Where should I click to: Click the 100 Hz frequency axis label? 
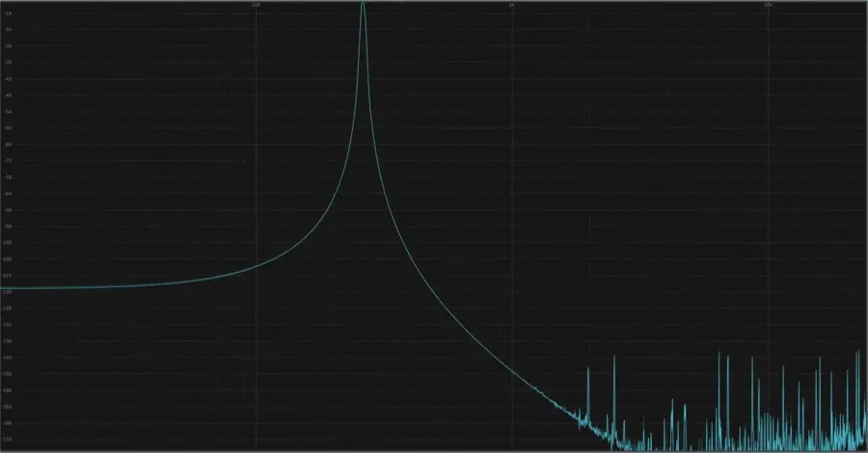click(256, 5)
